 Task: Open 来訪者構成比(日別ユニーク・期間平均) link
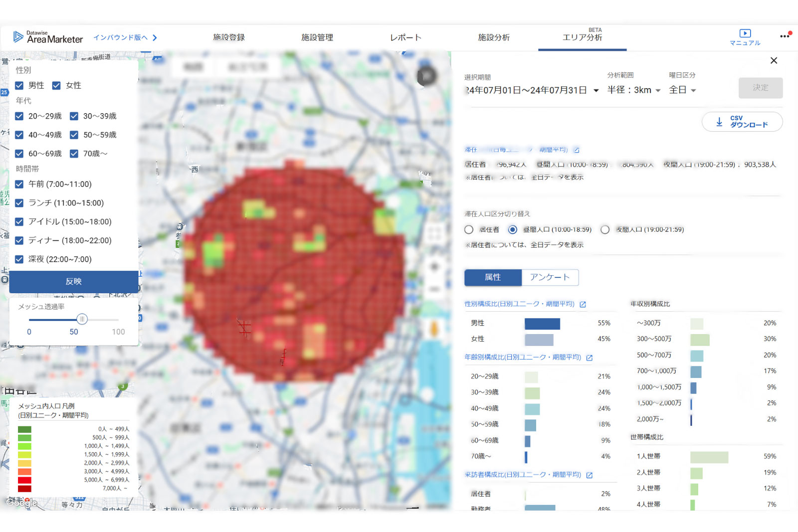(523, 475)
